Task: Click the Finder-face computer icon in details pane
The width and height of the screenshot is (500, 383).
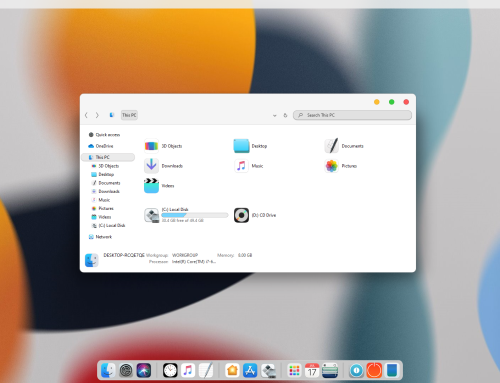Action: tap(92, 260)
